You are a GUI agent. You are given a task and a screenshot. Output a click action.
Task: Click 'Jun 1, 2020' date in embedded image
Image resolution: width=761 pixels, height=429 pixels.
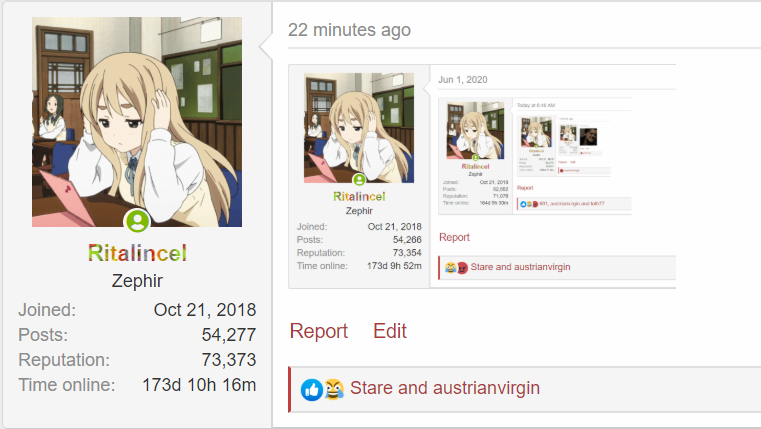tap(463, 80)
